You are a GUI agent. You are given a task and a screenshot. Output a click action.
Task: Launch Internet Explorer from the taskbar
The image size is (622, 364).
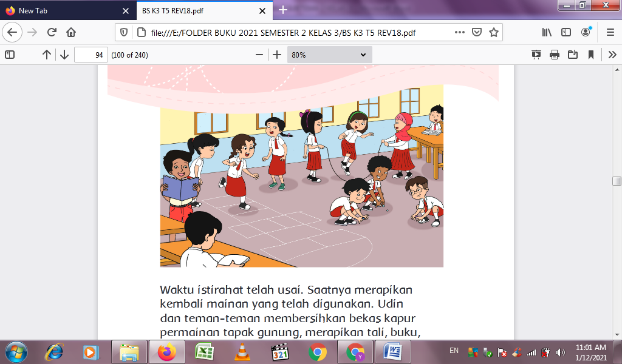[x=54, y=352]
